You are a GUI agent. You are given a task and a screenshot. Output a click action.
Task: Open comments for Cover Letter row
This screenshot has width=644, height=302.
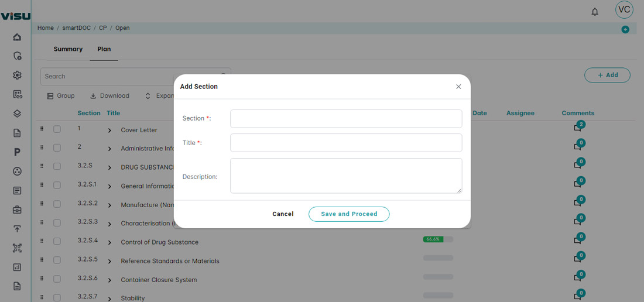click(578, 128)
